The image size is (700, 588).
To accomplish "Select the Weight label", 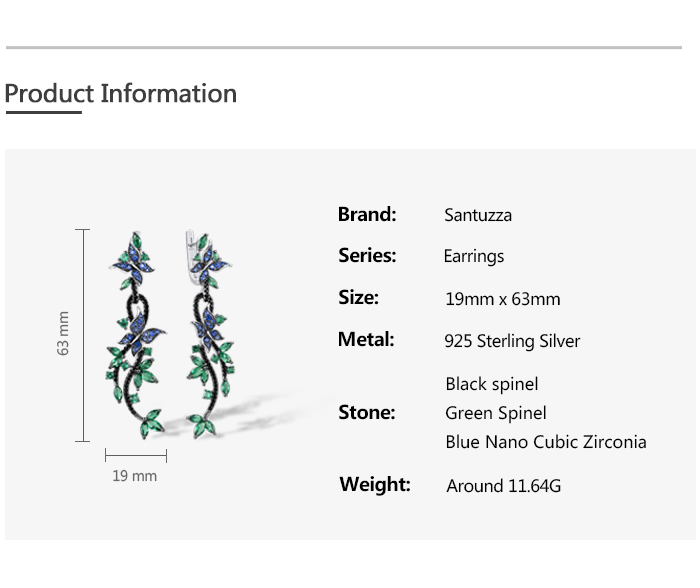I will pyautogui.click(x=375, y=484).
